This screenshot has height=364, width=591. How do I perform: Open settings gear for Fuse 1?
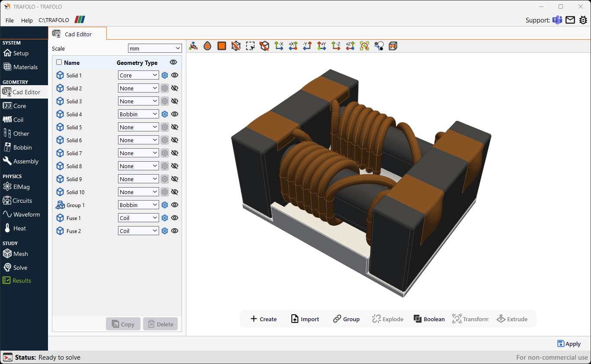165,218
